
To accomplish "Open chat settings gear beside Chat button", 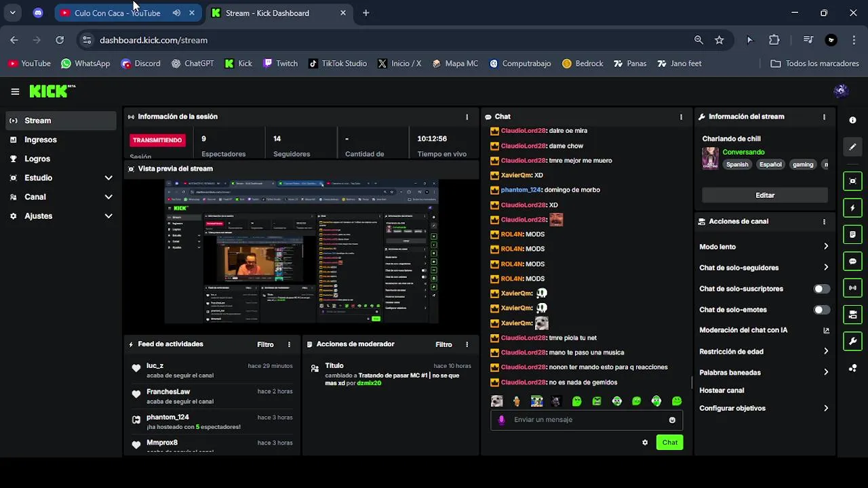I will (645, 443).
